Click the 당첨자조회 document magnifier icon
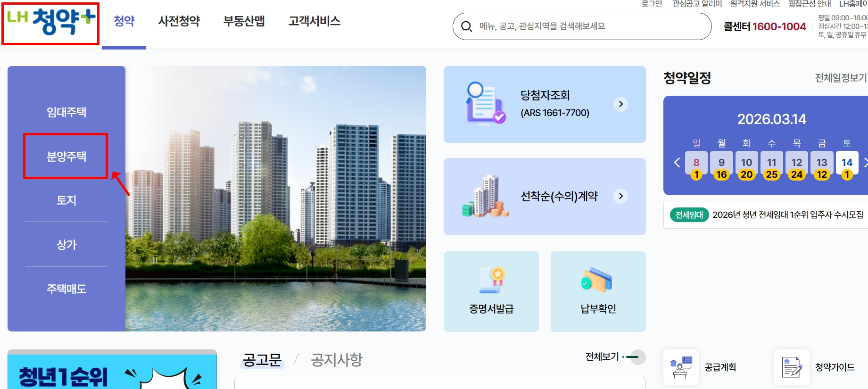 (485, 103)
